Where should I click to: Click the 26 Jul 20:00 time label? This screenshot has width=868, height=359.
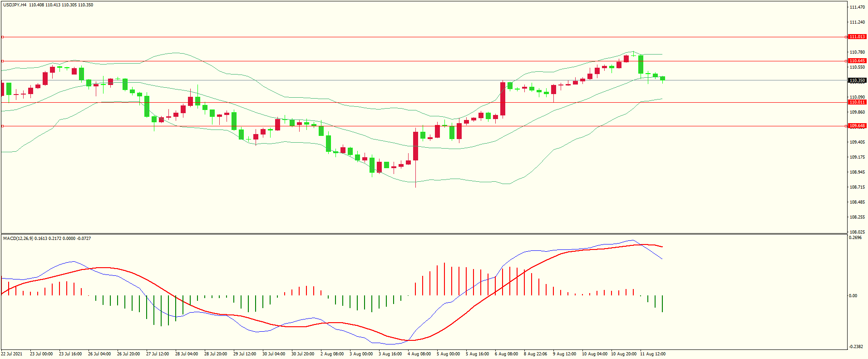(x=128, y=354)
